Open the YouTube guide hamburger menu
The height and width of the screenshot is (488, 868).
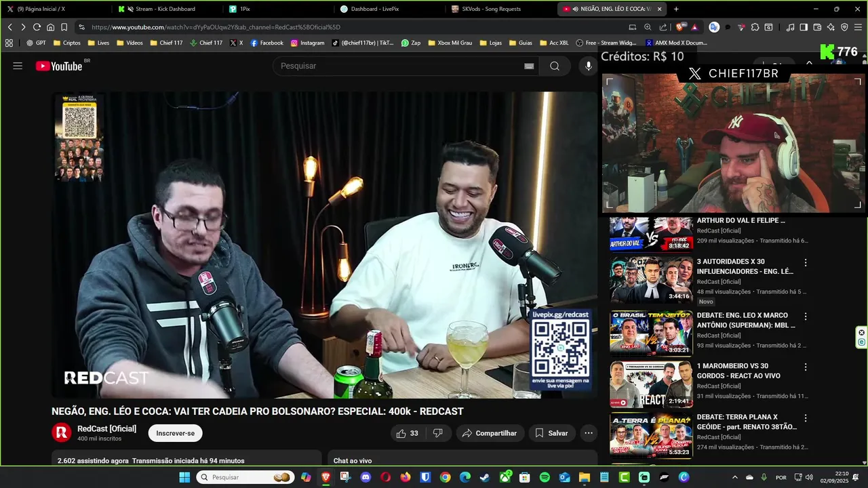click(x=18, y=66)
